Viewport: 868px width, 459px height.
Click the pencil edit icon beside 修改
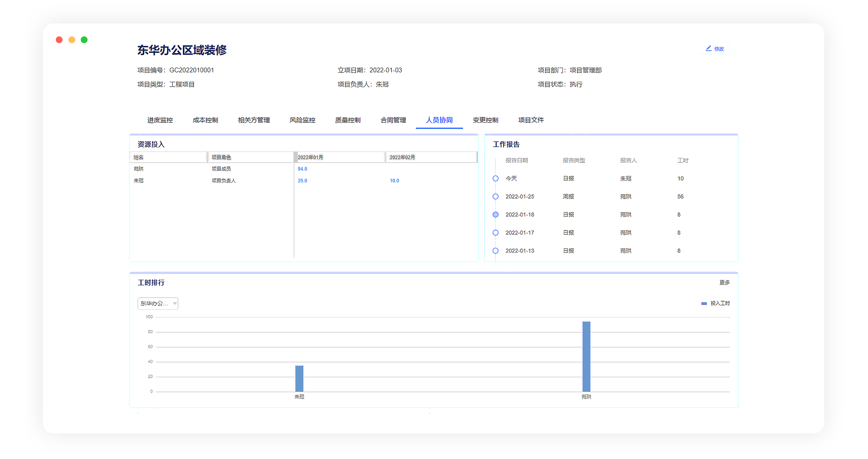pos(708,48)
